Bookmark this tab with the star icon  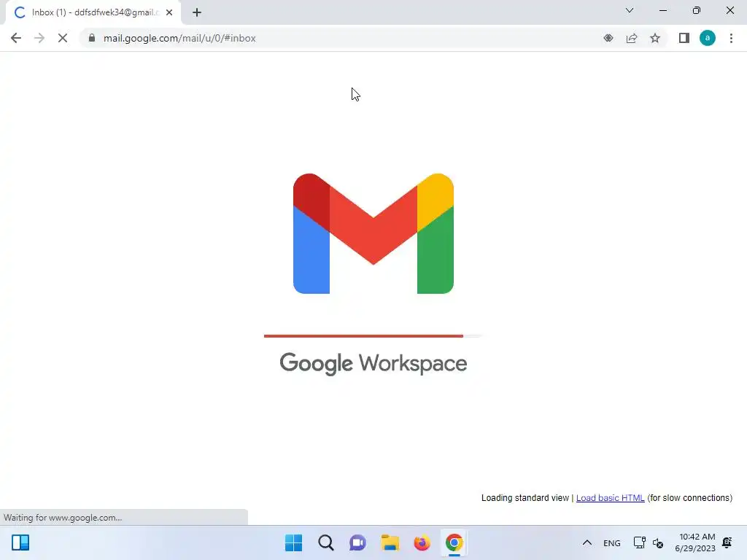click(x=655, y=38)
